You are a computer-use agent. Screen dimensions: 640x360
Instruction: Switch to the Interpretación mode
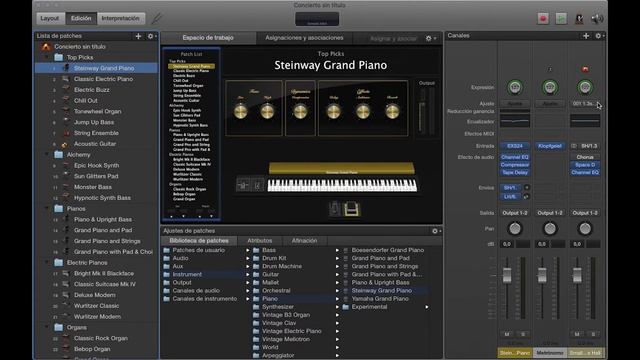point(120,18)
